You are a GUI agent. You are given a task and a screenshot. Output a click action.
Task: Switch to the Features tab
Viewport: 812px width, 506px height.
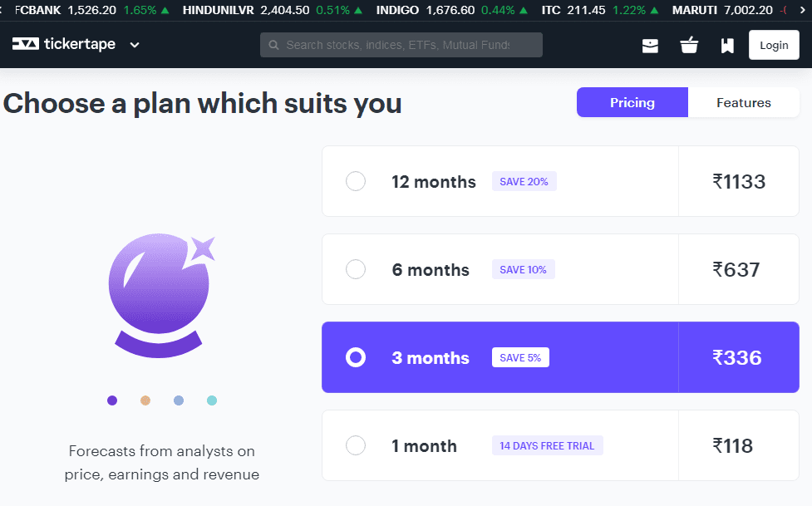click(744, 102)
